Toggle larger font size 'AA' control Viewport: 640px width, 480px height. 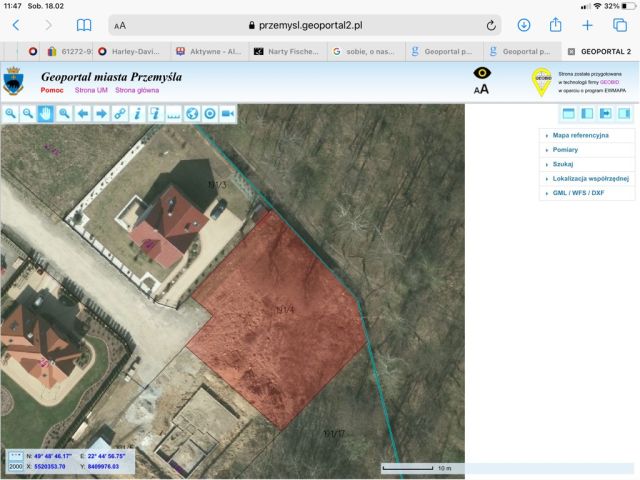click(x=482, y=89)
